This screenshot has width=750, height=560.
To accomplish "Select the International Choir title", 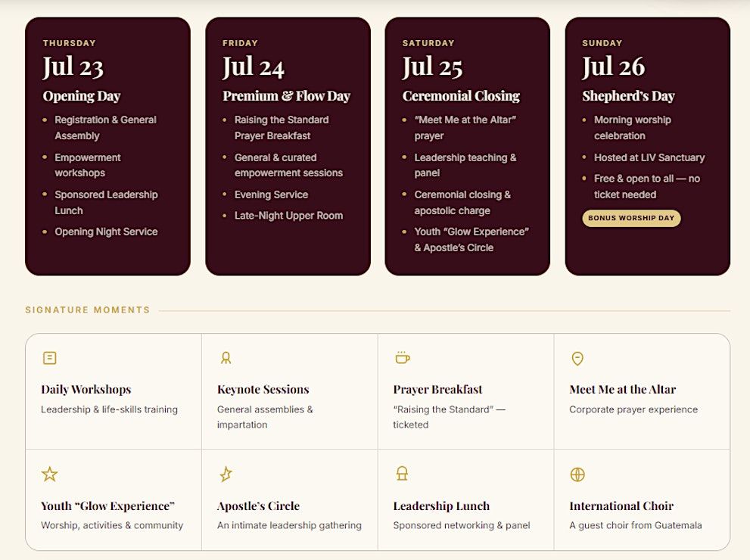I will coord(621,506).
